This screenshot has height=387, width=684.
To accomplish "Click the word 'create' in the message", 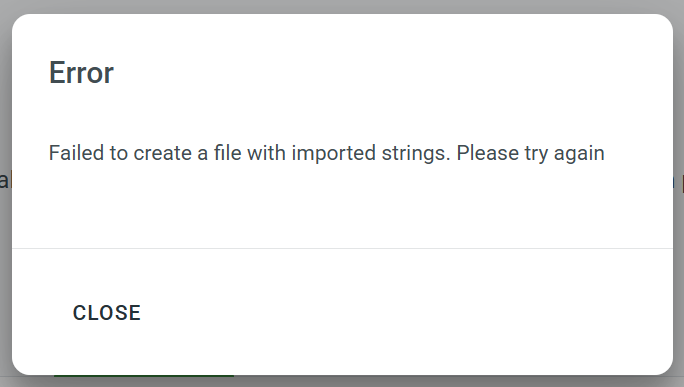I will click(162, 153).
